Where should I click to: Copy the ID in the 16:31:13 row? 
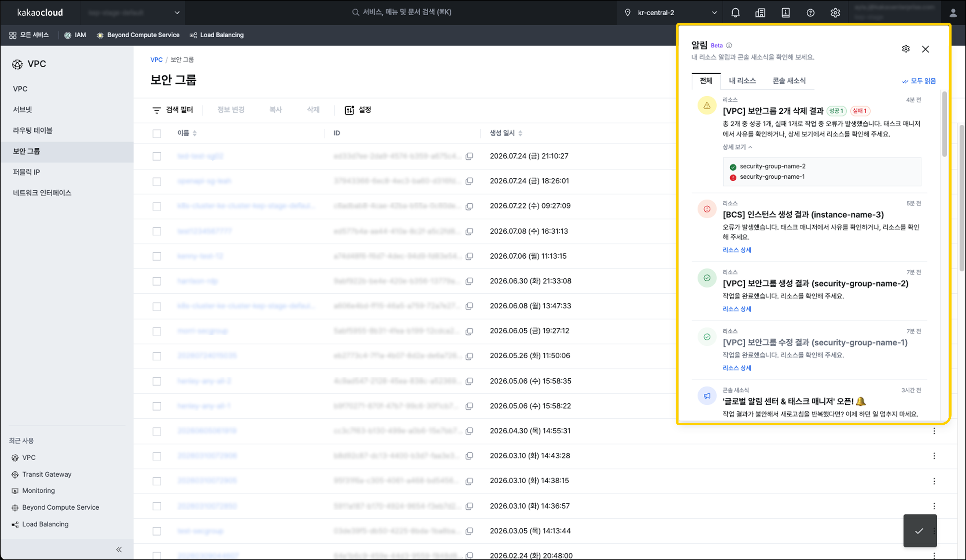coord(469,231)
